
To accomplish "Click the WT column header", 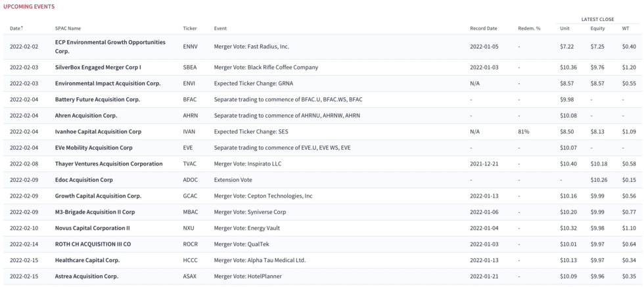I will 625,28.
